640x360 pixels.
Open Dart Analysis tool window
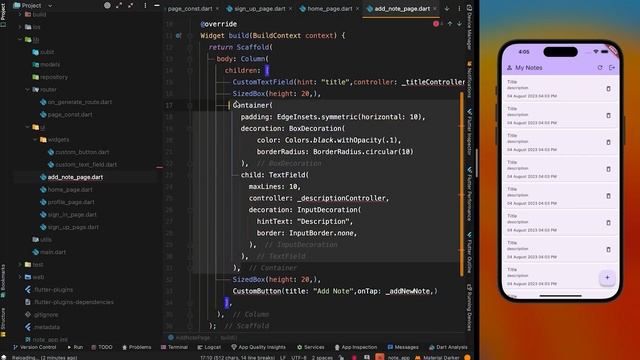(x=448, y=347)
